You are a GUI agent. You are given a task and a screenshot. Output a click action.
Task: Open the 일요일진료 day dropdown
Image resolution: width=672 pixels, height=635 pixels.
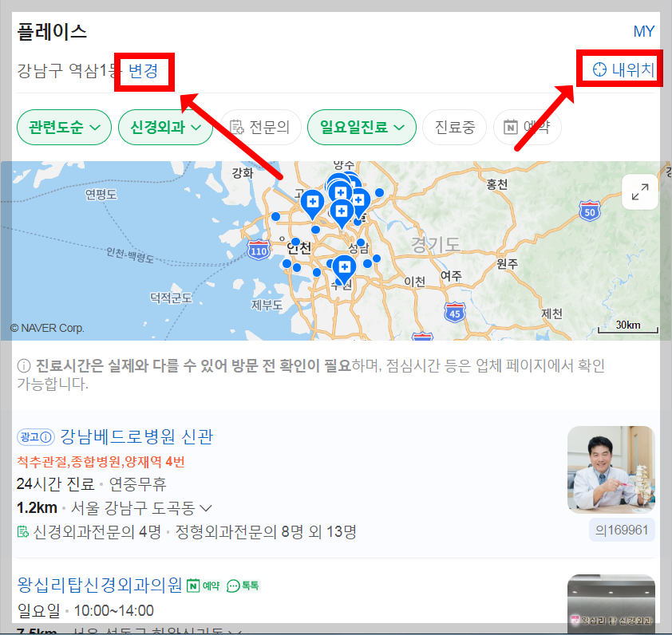pos(362,128)
